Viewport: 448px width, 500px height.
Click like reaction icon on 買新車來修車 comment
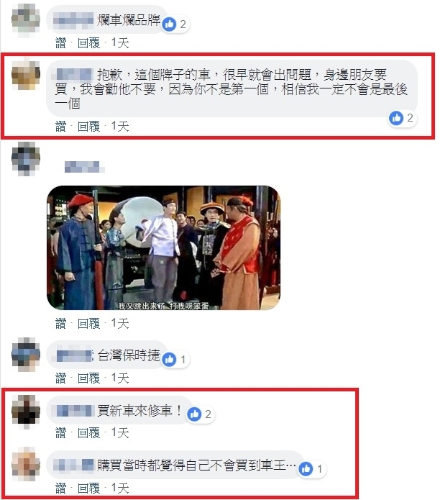click(194, 414)
